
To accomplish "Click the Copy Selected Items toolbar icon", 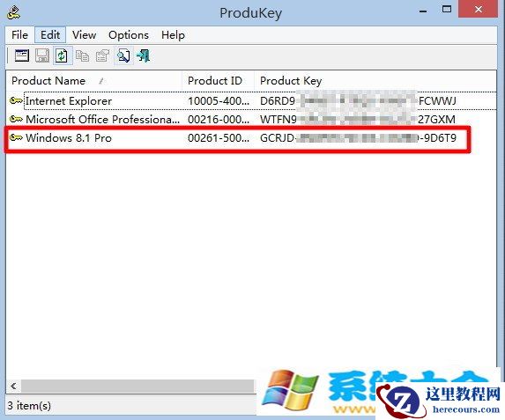I will (83, 55).
